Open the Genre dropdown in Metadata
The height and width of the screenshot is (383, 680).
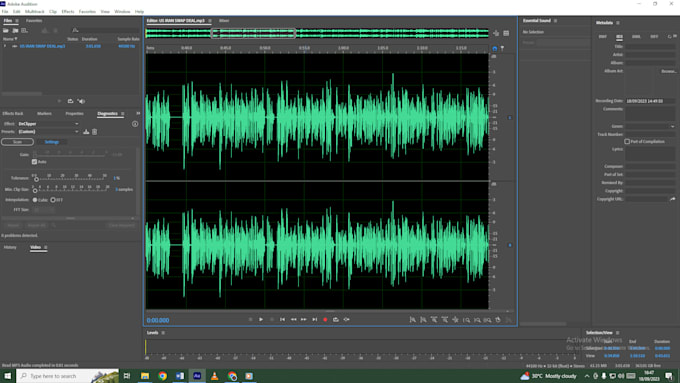click(650, 126)
